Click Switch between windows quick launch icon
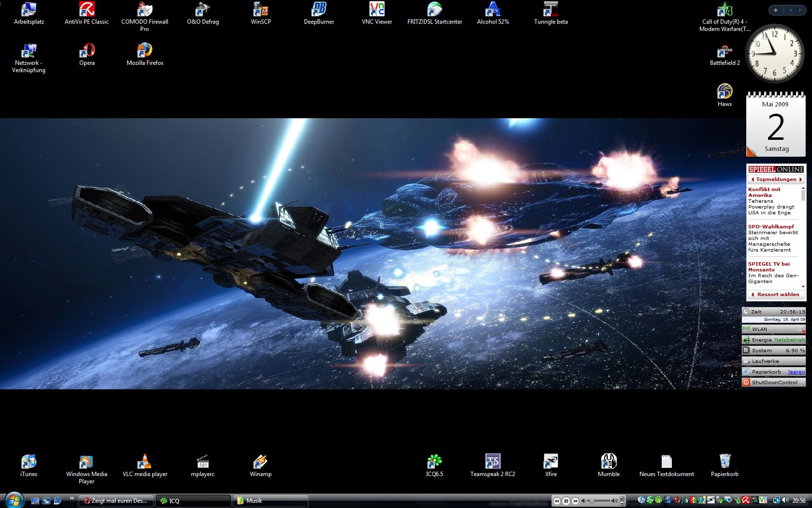 pyautogui.click(x=46, y=501)
